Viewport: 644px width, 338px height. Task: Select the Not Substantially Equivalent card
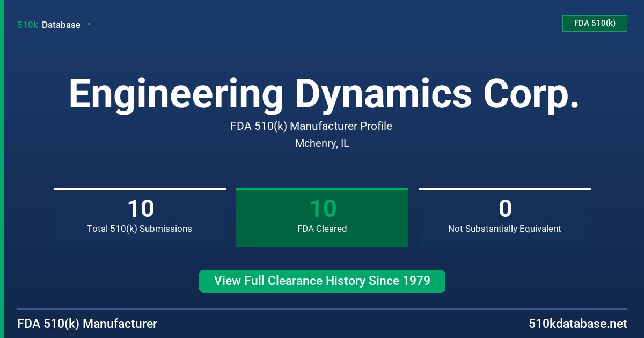[504, 217]
